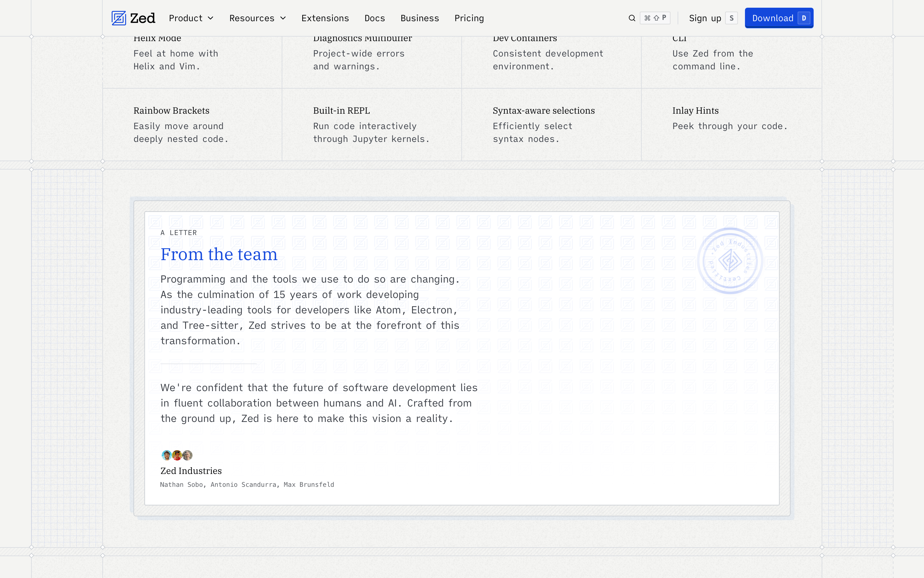
Task: Click the D key badge on Download
Action: click(x=804, y=18)
